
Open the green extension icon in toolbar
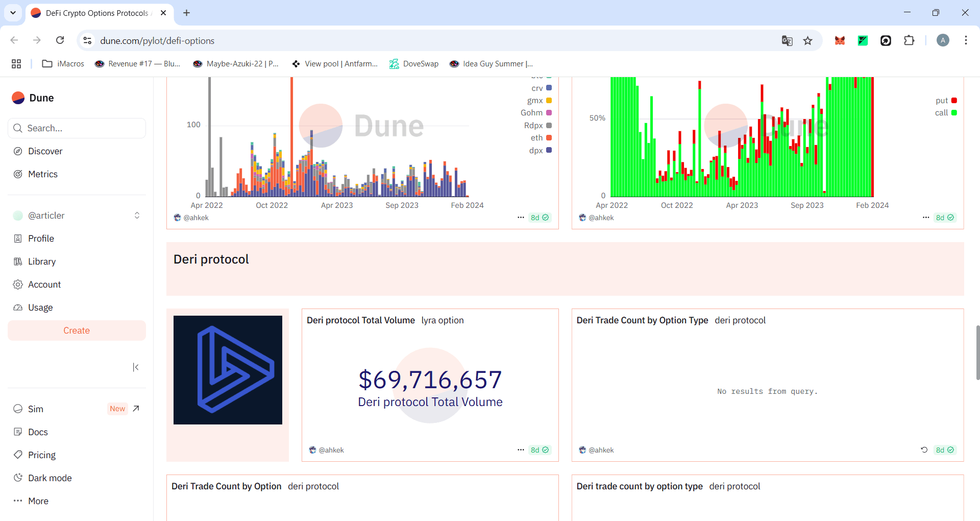(863, 40)
